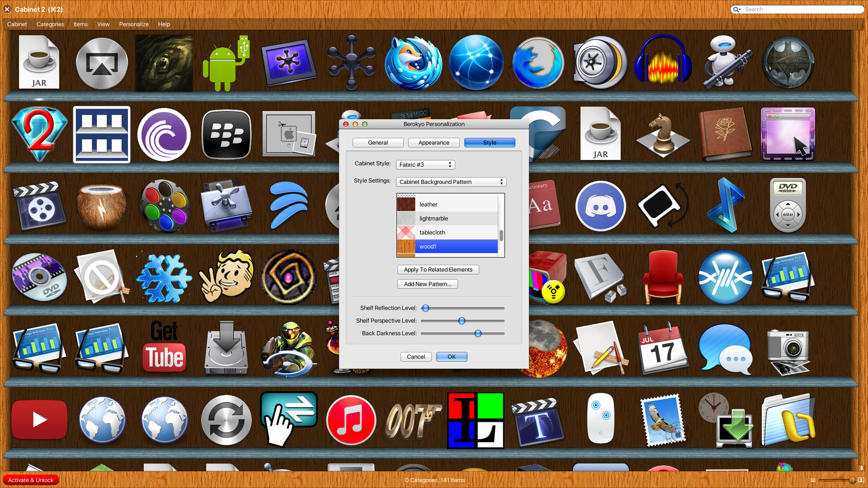Image resolution: width=868 pixels, height=488 pixels.
Task: Launch the DVD remote control icon
Action: pyautogui.click(x=788, y=205)
